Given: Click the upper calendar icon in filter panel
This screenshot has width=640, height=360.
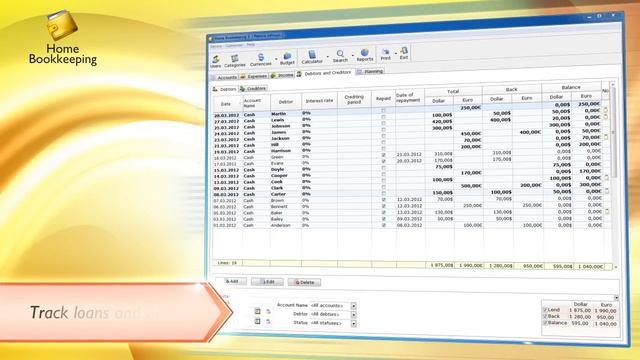Looking at the screenshot, I should (257, 311).
